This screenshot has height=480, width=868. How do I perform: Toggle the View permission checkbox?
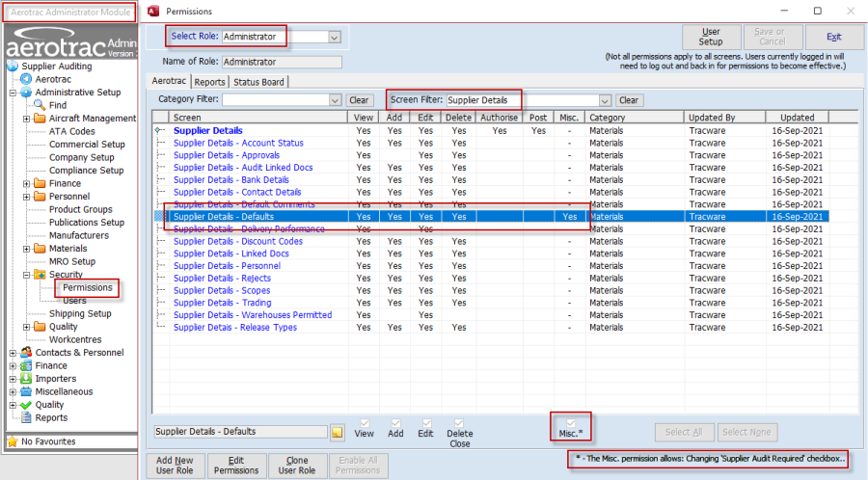pyautogui.click(x=364, y=422)
